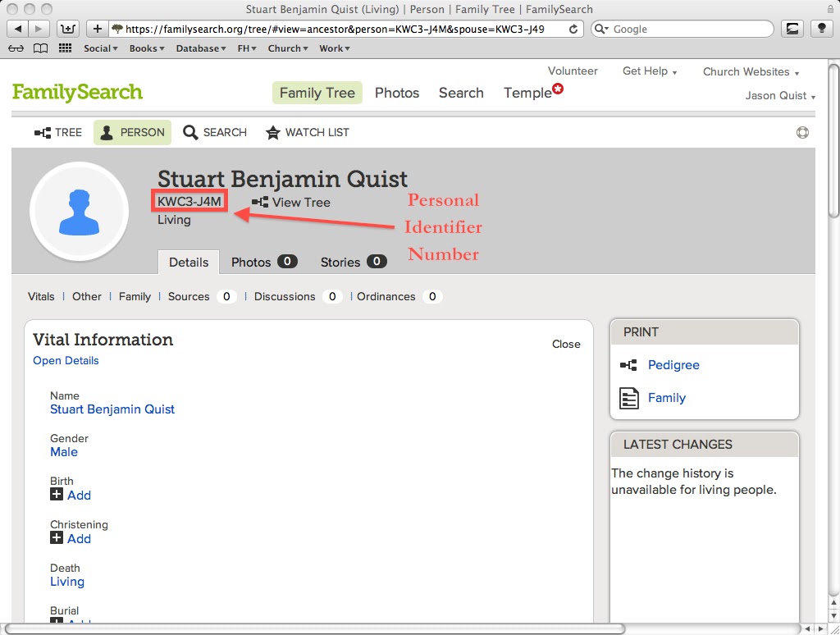The image size is (840, 635).
Task: Open the page menu icon beside search
Action: coord(792,29)
